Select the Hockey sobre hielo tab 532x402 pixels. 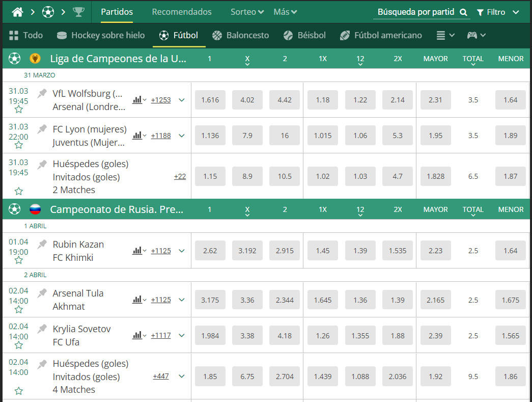tap(101, 35)
